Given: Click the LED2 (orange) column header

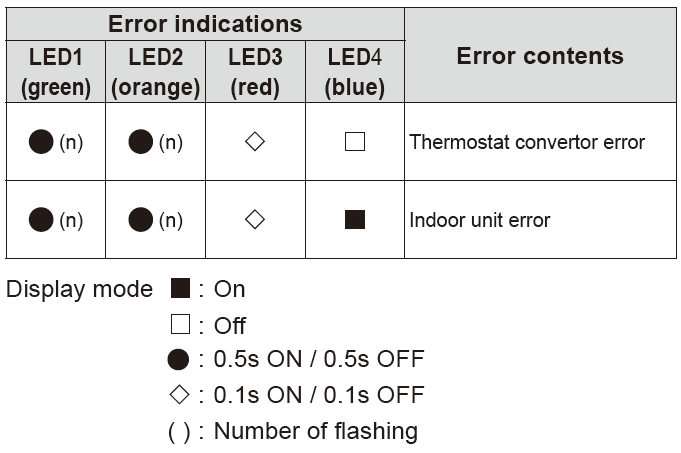Looking at the screenshot, I should coord(155,72).
